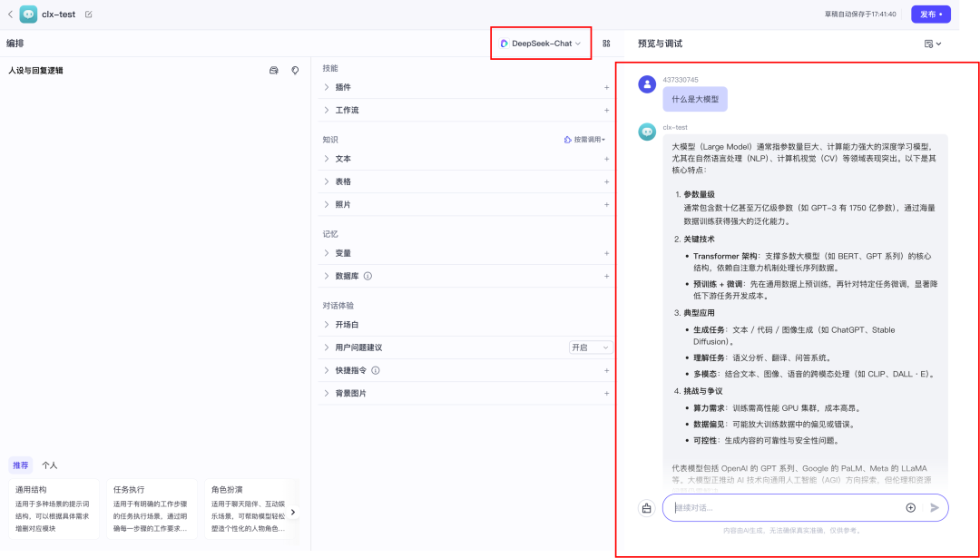Open the 开启 dropdown for 用户问题建议
The image size is (980, 558).
[x=591, y=347]
